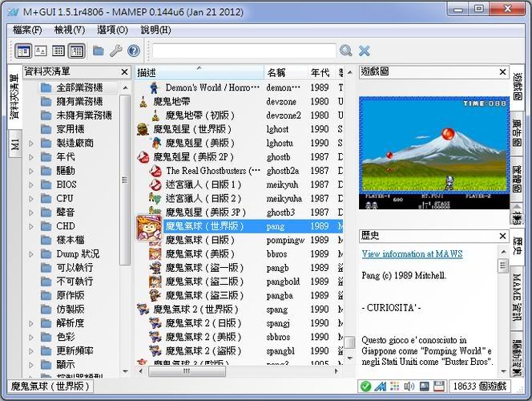Open the folder toolbar icon
532x401 pixels.
pyautogui.click(x=99, y=51)
